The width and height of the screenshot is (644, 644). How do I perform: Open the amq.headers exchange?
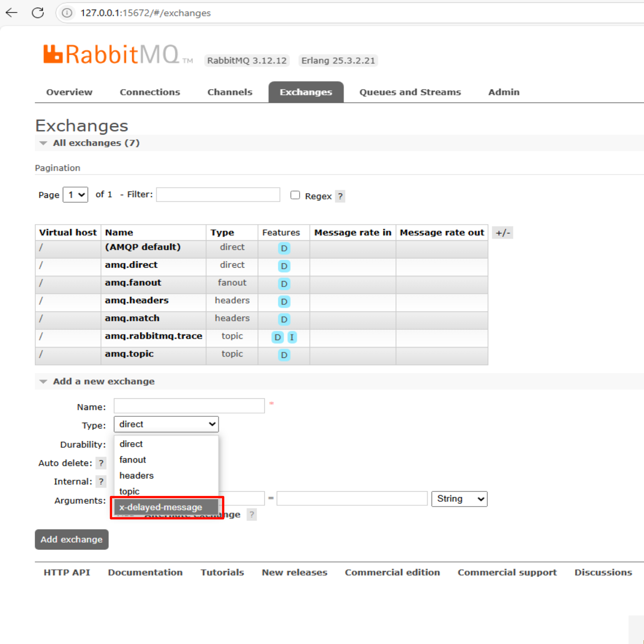[137, 300]
